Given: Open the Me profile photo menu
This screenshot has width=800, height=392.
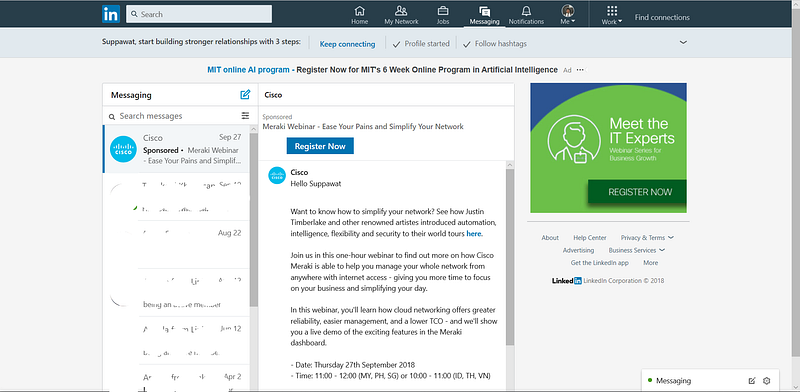Looking at the screenshot, I should pyautogui.click(x=568, y=15).
